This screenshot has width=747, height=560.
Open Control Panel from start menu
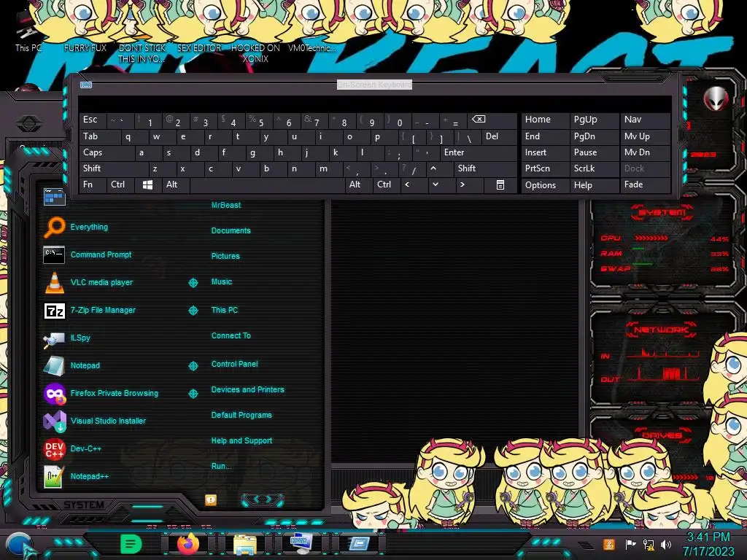point(234,364)
